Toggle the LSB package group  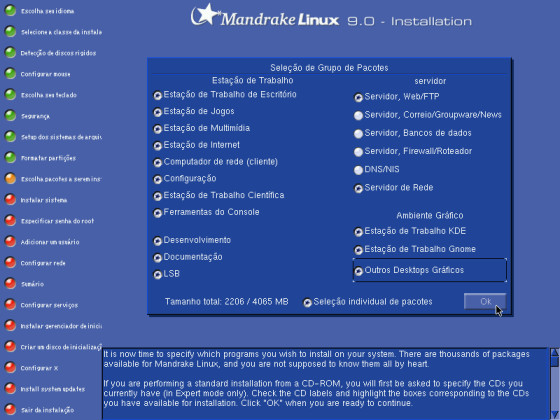pyautogui.click(x=158, y=275)
